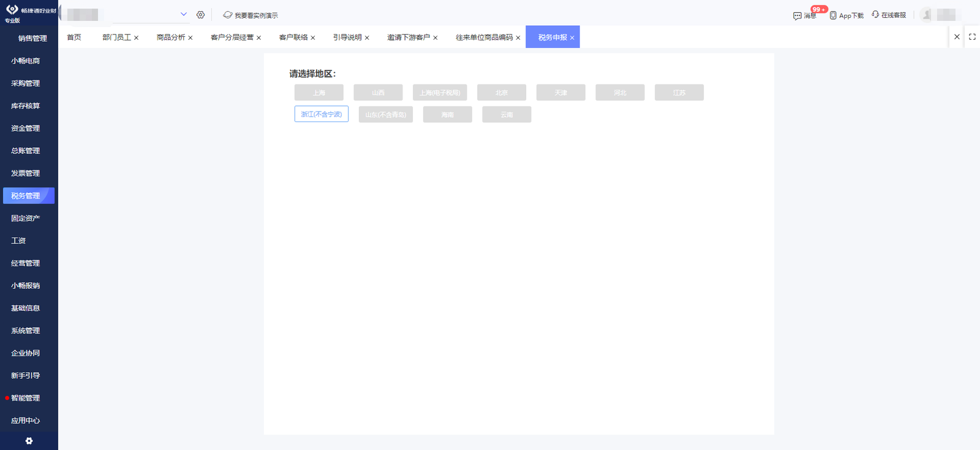Switch to the 往来单位商品编码 tab
Image resolution: width=980 pixels, height=450 pixels.
484,37
